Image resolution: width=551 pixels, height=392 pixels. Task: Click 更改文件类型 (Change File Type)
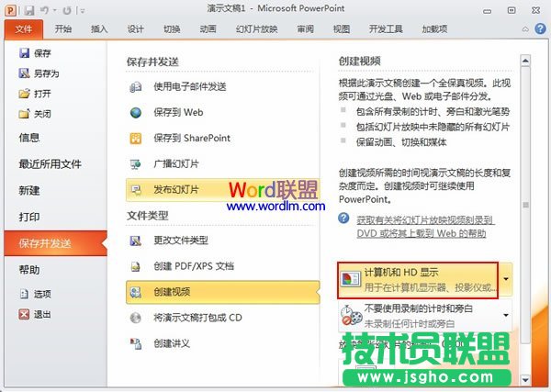point(186,241)
